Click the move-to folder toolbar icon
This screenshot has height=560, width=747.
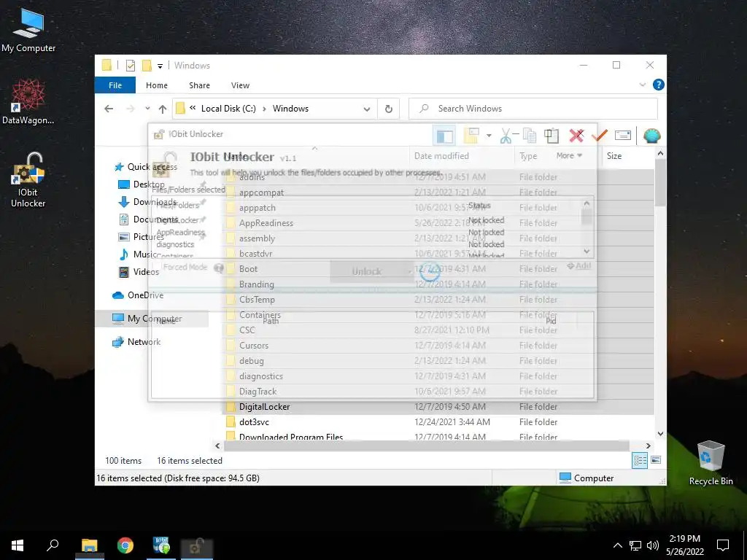click(471, 136)
